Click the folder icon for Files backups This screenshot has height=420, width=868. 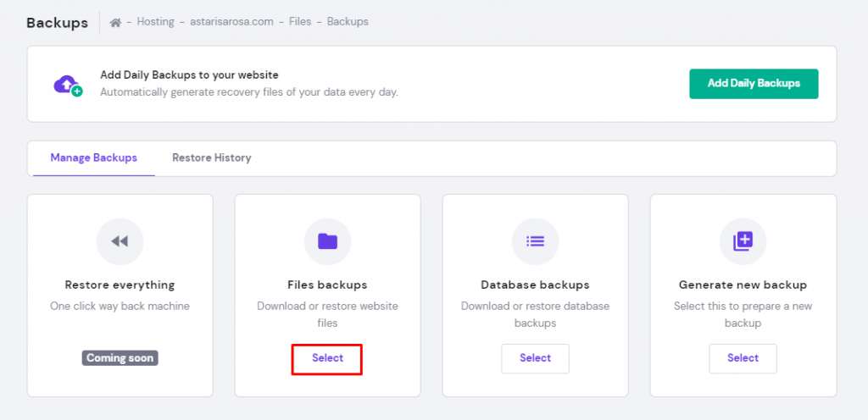click(x=328, y=241)
